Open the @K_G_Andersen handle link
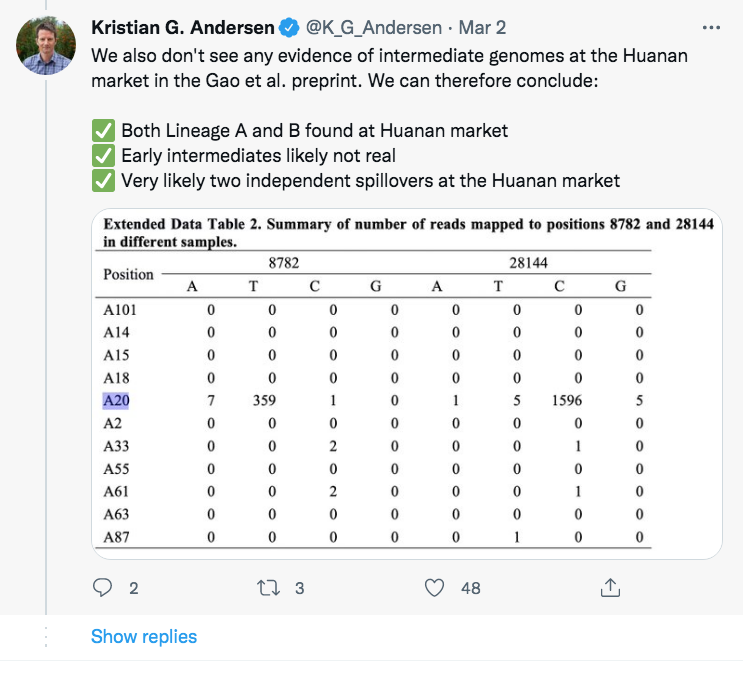 pos(374,28)
